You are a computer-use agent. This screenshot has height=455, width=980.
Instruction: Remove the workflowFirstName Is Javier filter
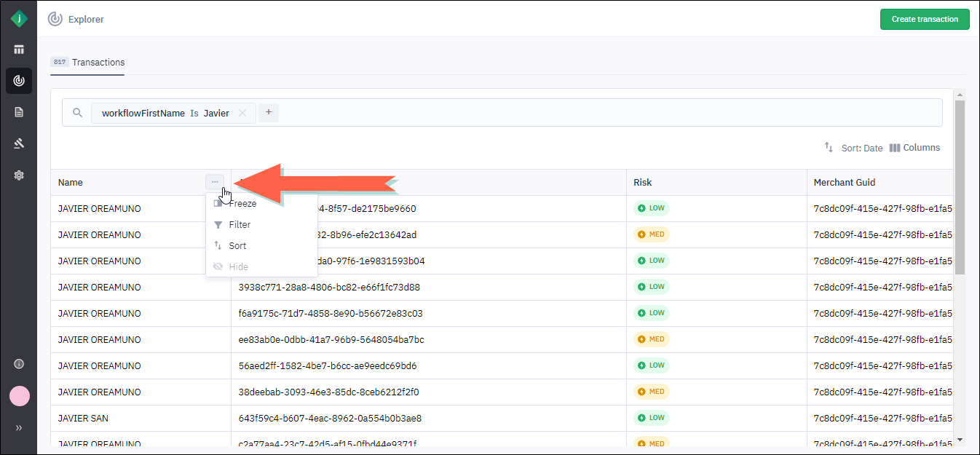click(242, 113)
